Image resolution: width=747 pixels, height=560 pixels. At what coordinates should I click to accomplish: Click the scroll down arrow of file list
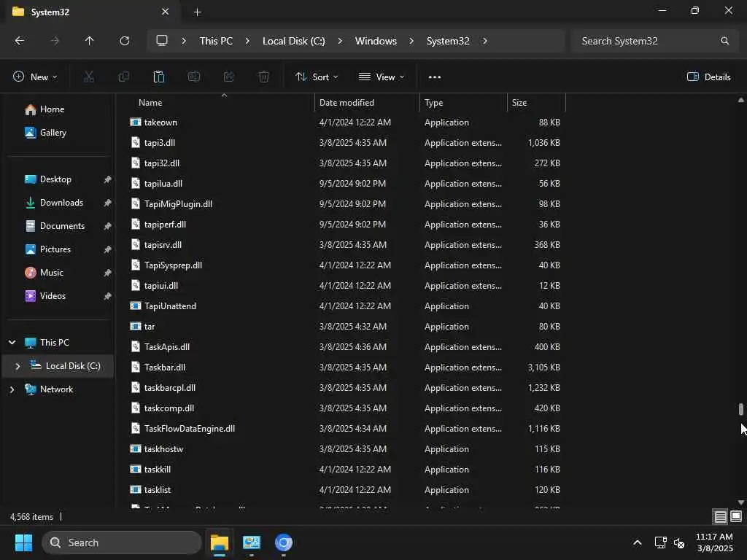(x=741, y=502)
